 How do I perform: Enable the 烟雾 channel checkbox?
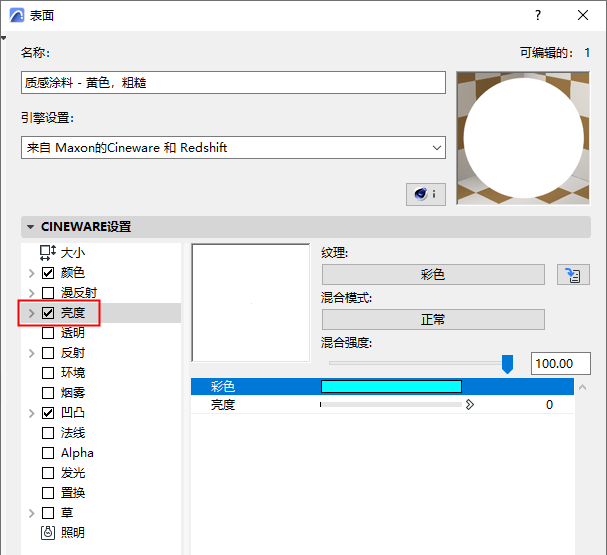click(48, 393)
